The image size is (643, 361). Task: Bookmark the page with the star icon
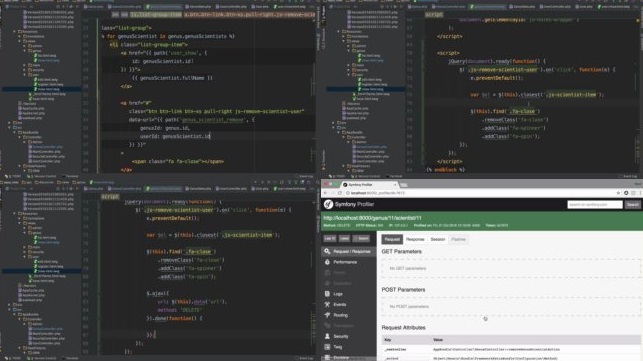pyautogui.click(x=618, y=193)
